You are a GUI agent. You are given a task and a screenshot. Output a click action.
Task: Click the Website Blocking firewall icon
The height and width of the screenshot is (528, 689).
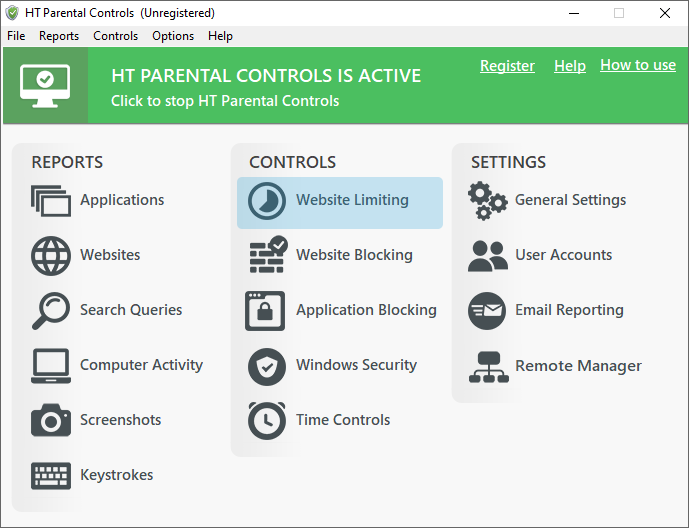tap(268, 254)
